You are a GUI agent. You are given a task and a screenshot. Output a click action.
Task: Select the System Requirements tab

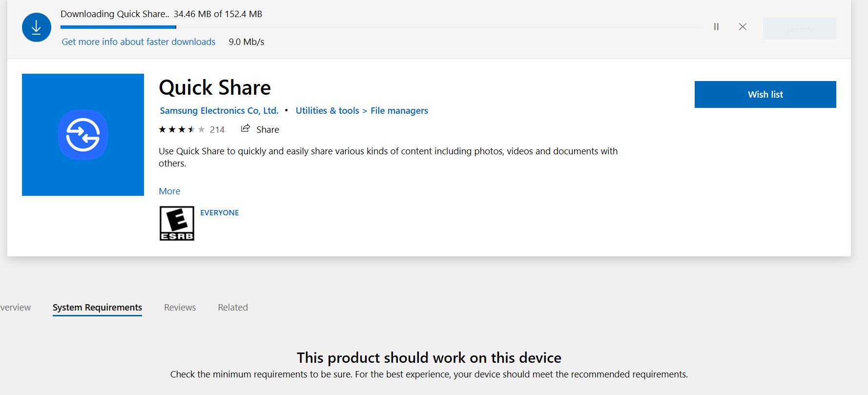97,308
